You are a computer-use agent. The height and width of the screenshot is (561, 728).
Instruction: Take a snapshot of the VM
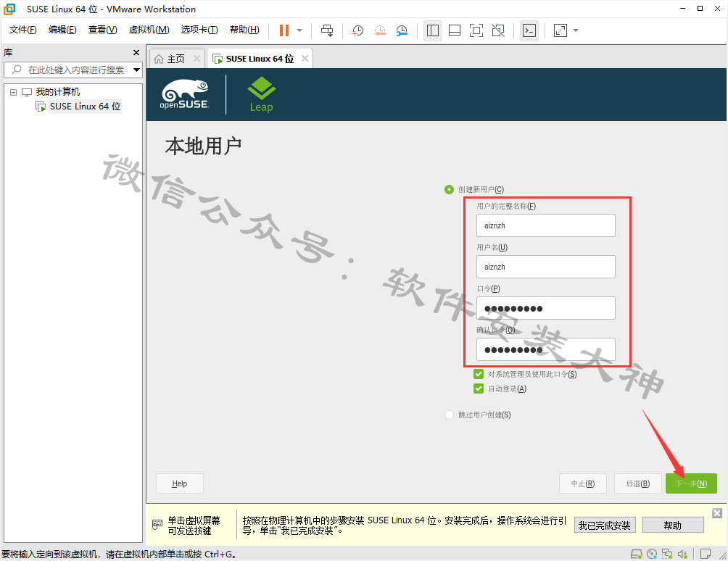pos(357,30)
